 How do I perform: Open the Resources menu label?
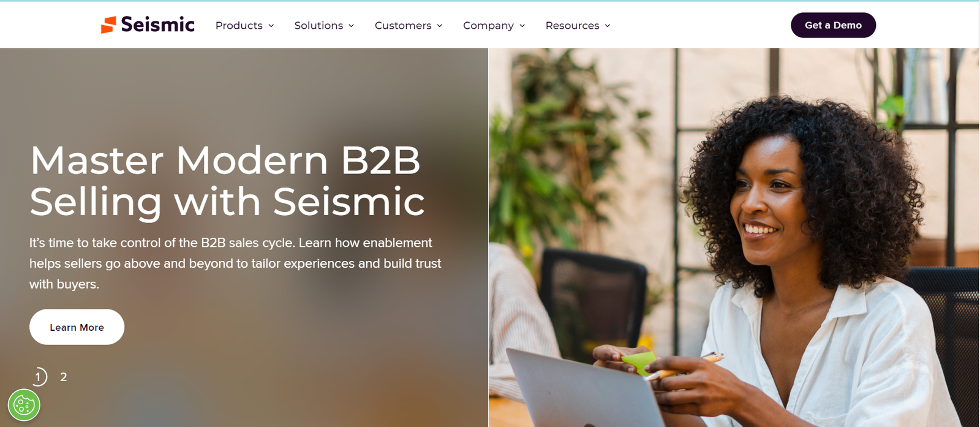(x=572, y=26)
